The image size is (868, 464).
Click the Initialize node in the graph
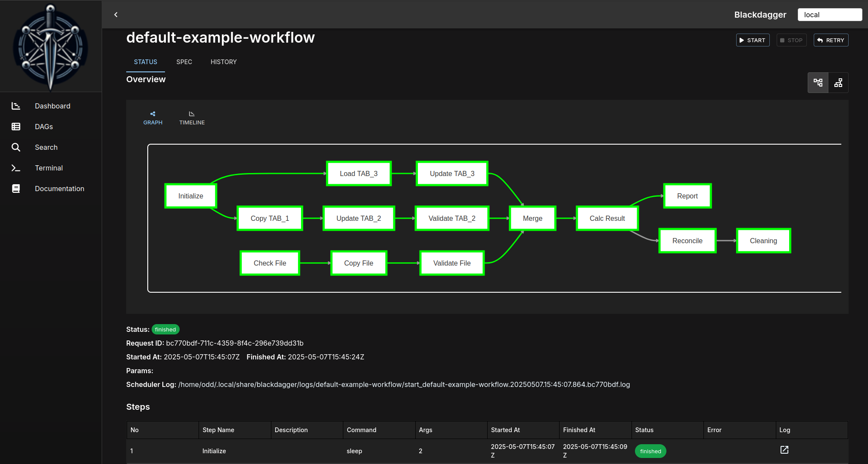tap(191, 196)
